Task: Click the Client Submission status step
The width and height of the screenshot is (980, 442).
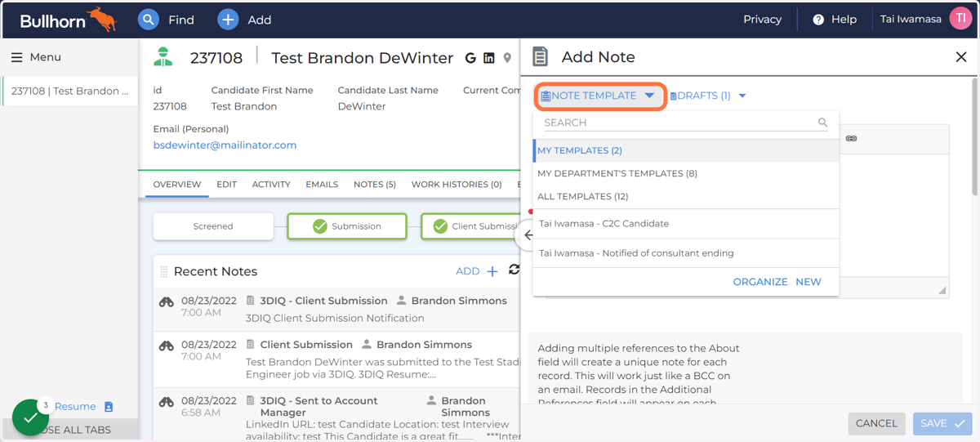Action: [x=470, y=226]
